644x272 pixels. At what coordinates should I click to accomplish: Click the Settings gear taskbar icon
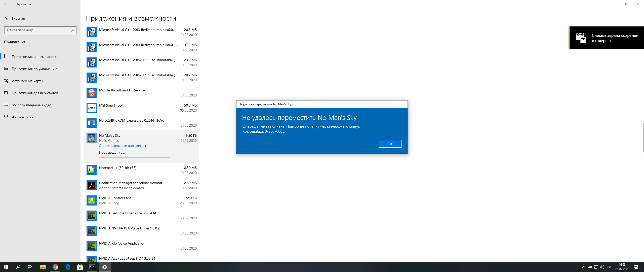tap(105, 267)
